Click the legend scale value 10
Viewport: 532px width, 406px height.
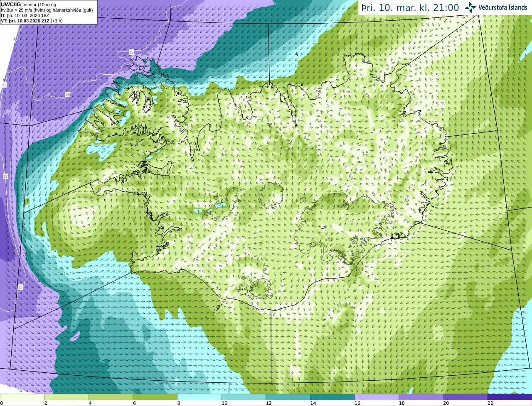(224, 403)
